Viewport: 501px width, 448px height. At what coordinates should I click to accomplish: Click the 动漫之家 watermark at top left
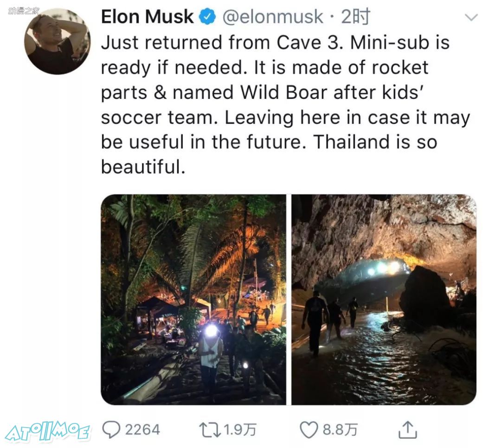point(23,11)
